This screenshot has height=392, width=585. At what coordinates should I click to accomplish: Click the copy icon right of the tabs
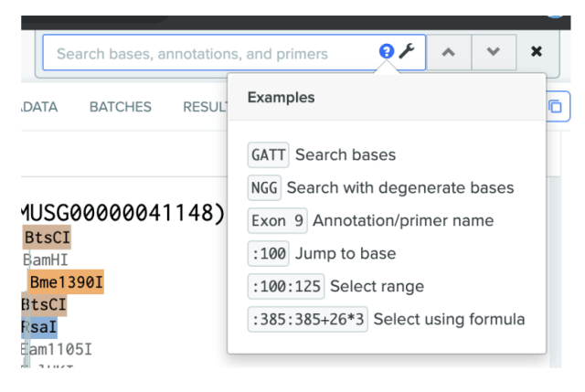[555, 106]
